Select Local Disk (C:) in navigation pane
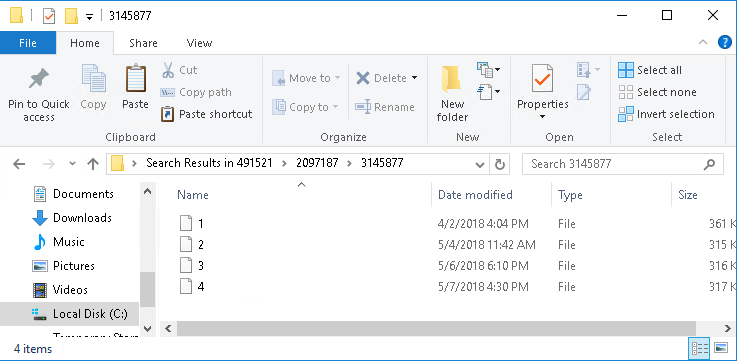Screen dimensions: 737x362 70,314
